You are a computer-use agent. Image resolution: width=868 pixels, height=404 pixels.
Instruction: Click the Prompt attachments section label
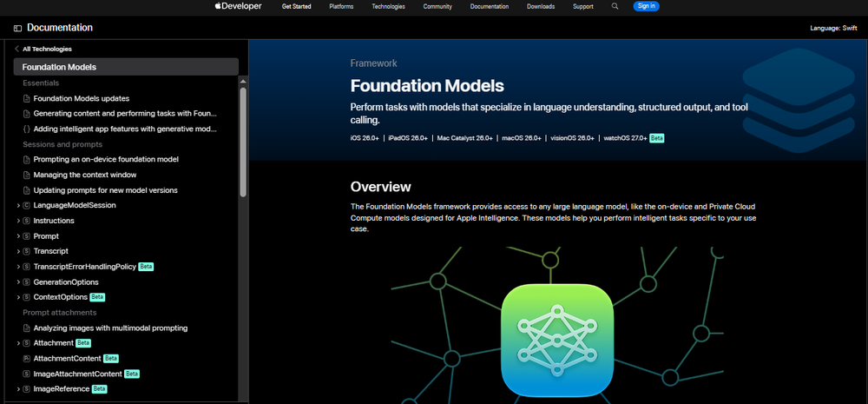(x=59, y=313)
